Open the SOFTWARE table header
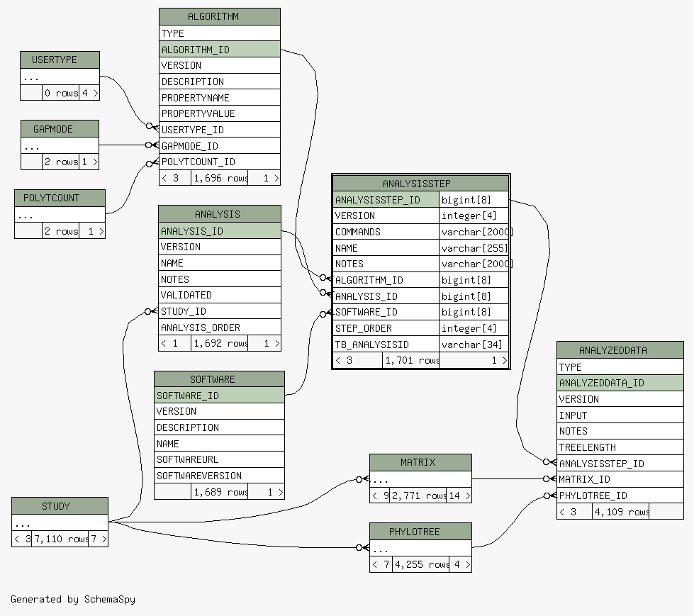 [219, 379]
